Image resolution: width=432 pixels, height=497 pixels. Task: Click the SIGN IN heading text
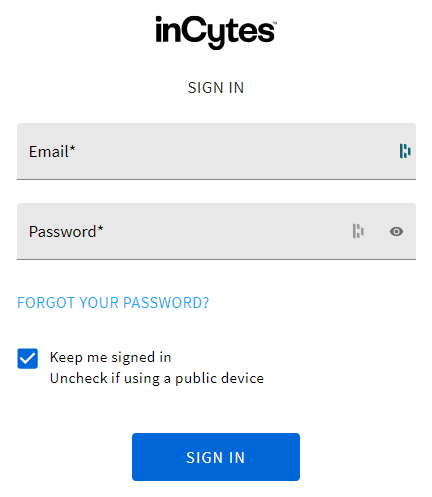(216, 88)
